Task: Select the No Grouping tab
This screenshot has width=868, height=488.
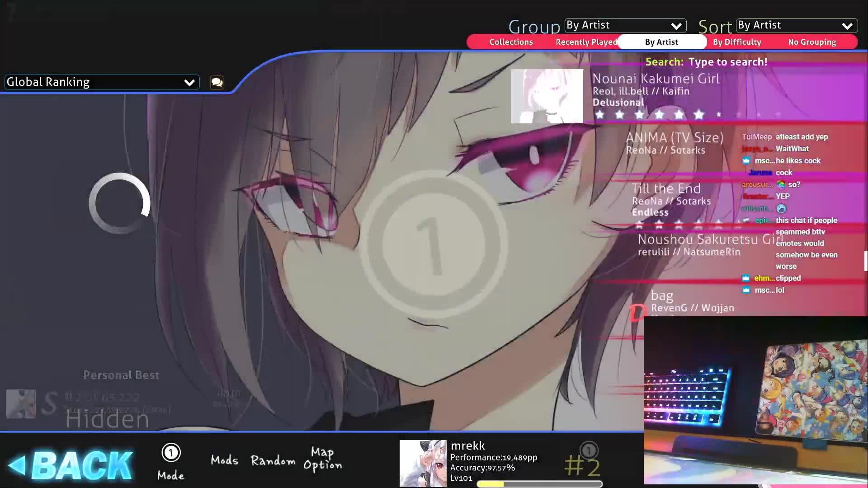Action: click(x=812, y=42)
